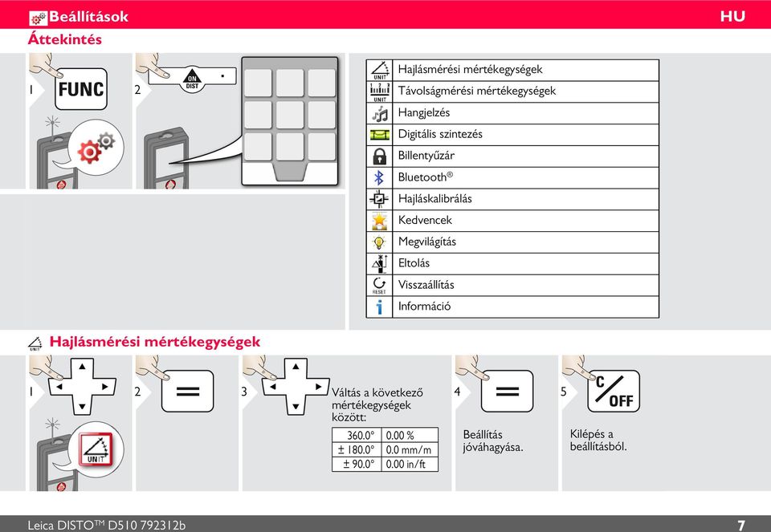
Task: Click the table row text Hajlásmérési mértékegységek
Action: pyautogui.click(x=470, y=70)
